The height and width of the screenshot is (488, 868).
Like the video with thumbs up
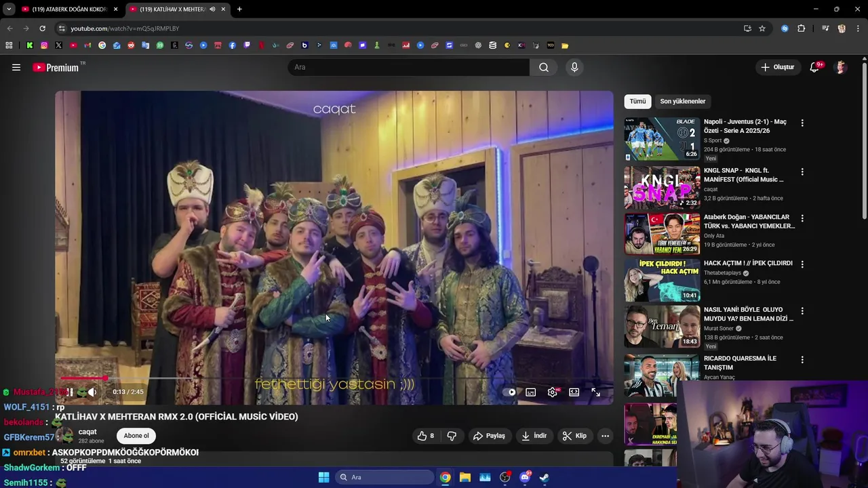click(x=426, y=436)
